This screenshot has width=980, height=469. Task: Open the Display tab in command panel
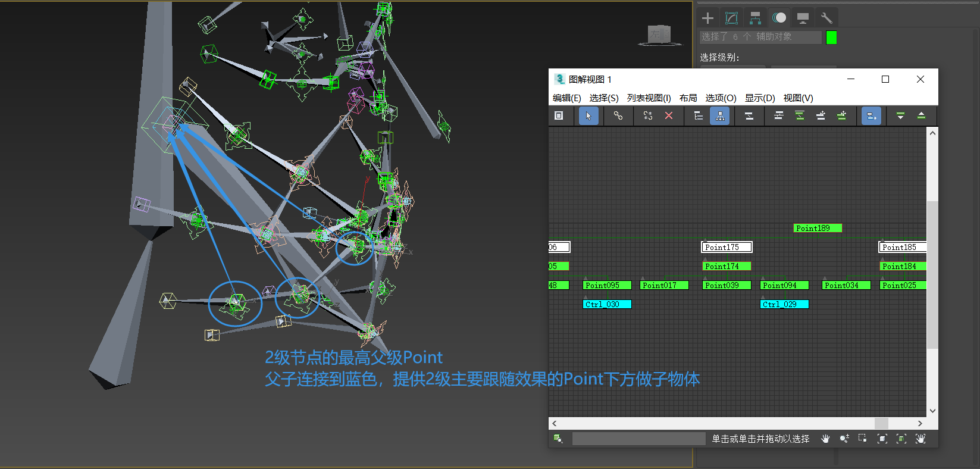pyautogui.click(x=803, y=18)
